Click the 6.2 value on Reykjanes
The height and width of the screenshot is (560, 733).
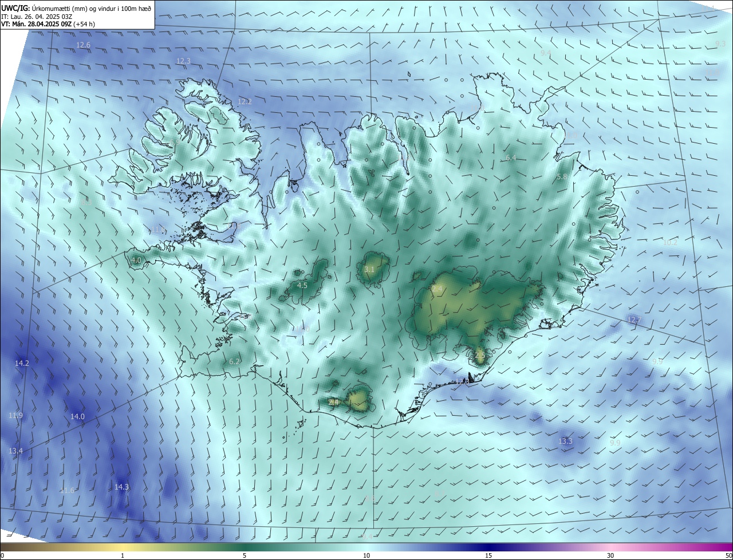tap(234, 361)
